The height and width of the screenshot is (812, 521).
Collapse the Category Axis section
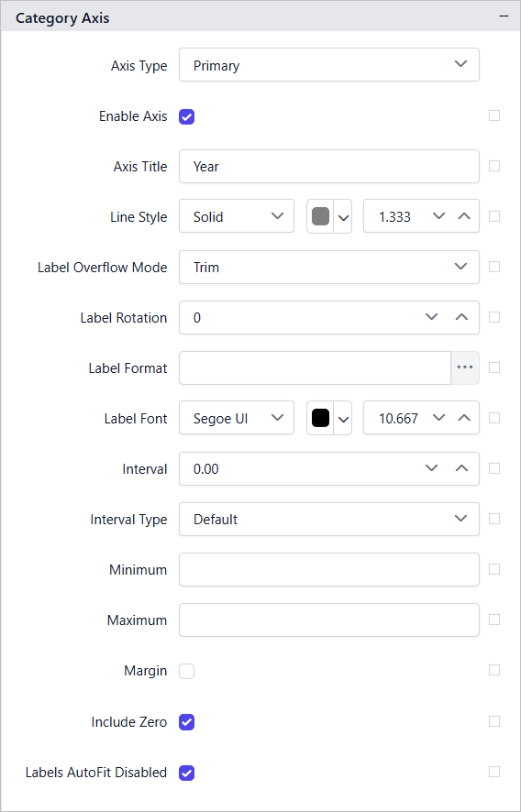click(x=504, y=17)
